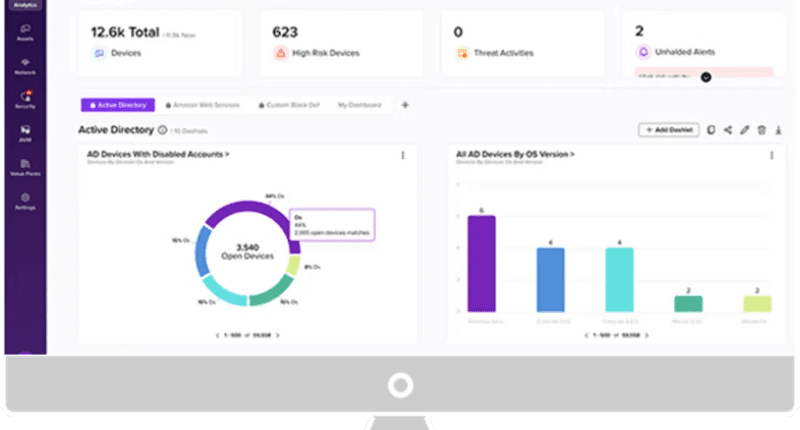800x430 pixels.
Task: Open the Network section in sidebar
Action: pyautogui.click(x=23, y=65)
